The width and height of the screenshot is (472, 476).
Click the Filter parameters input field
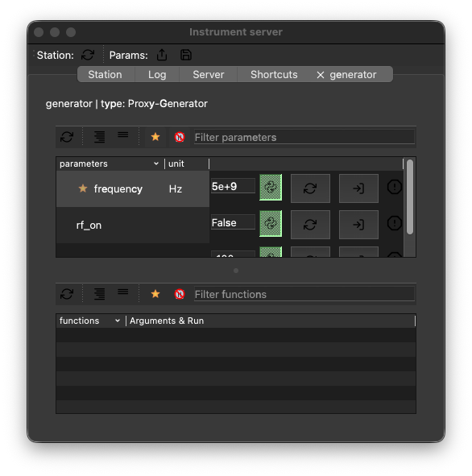point(304,137)
